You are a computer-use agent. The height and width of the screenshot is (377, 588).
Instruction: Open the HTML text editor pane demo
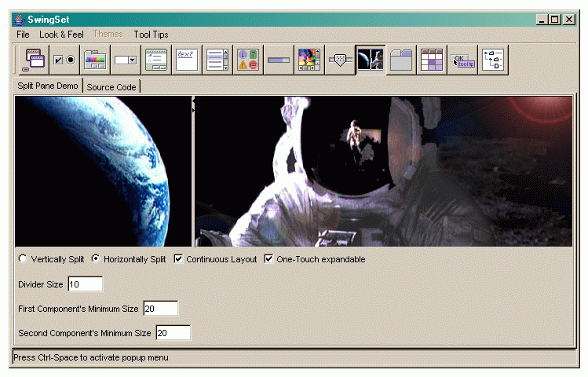[187, 60]
